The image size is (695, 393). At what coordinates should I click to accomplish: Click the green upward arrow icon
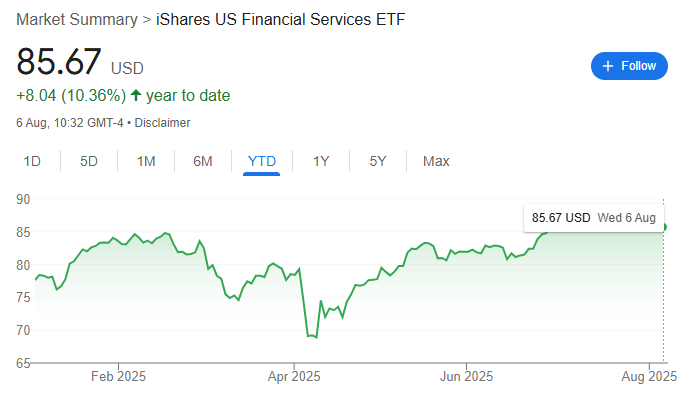136,95
